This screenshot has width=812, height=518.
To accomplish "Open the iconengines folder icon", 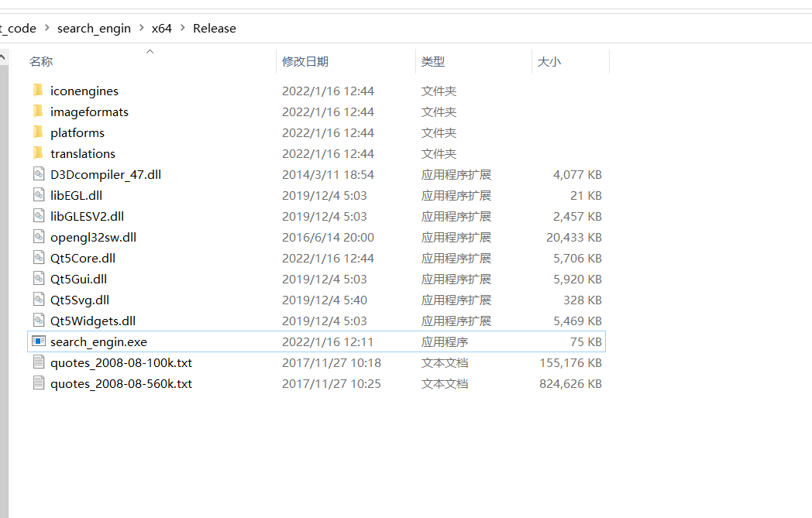I will (38, 91).
